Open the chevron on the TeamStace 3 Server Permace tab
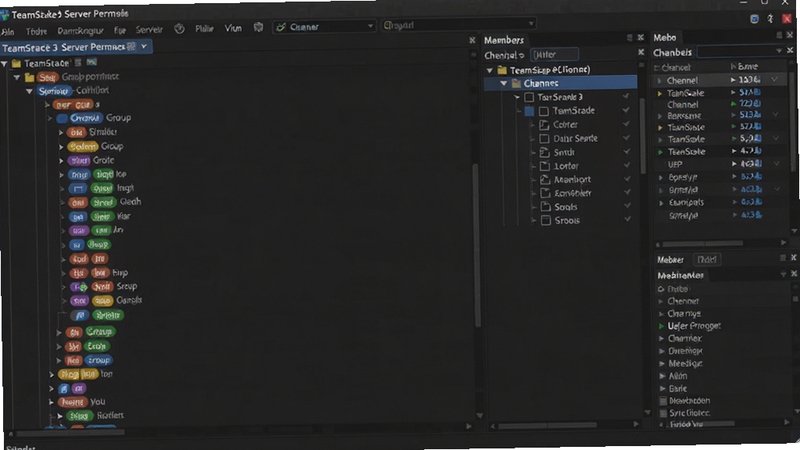Screen dimensions: 800x450 144,46
